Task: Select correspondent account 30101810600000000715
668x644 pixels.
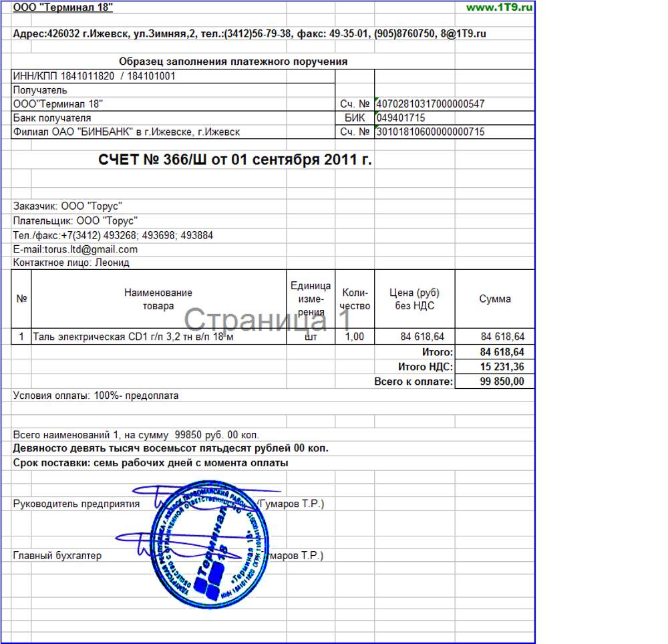Action: 454,132
